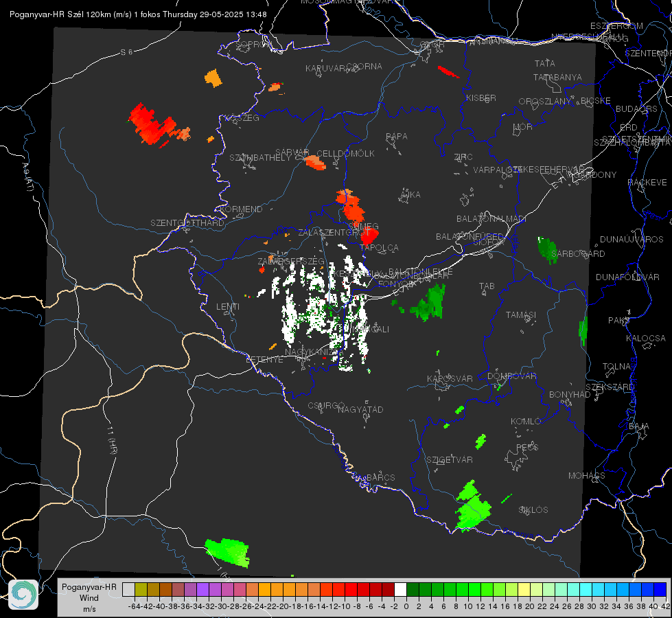Click the bright green echo west of Siklos
The image size is (672, 618).
click(472, 506)
